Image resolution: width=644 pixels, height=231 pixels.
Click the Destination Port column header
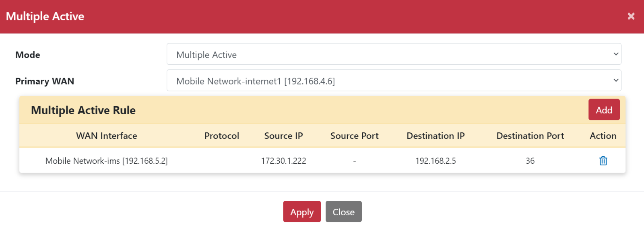pos(530,136)
